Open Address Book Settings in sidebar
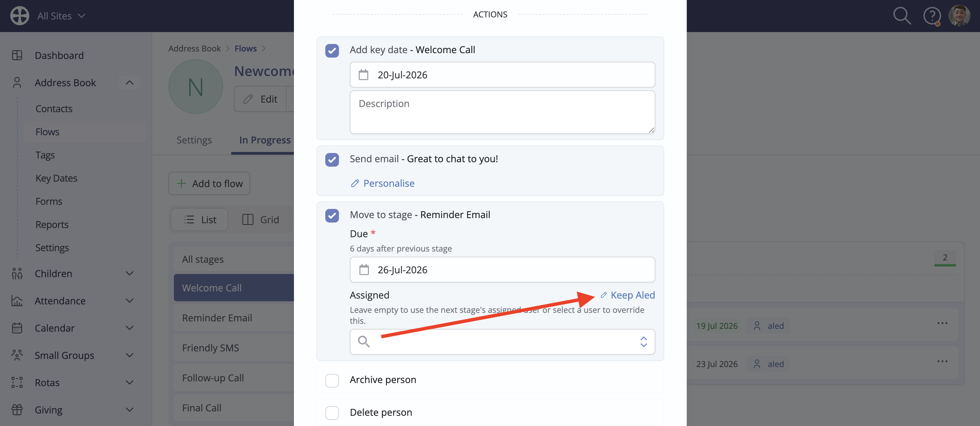The image size is (980, 426). point(52,248)
